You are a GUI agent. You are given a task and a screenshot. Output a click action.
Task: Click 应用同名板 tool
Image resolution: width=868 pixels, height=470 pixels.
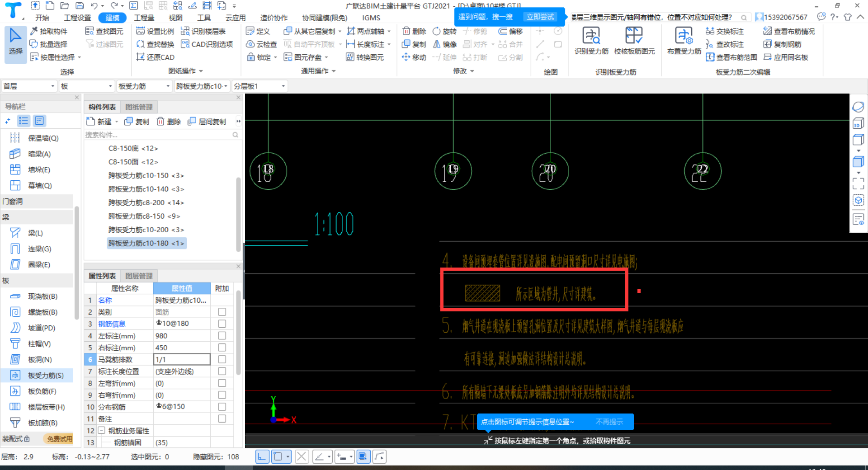(786, 57)
